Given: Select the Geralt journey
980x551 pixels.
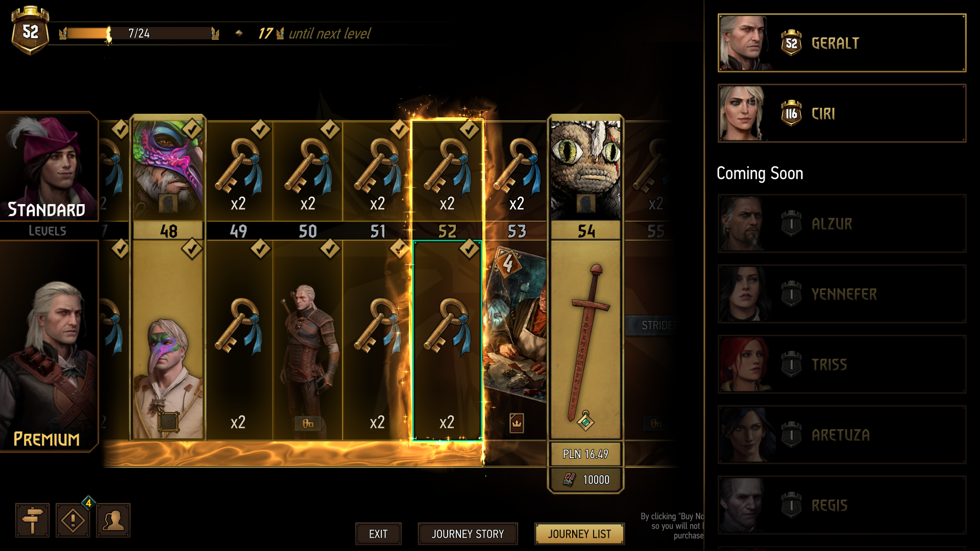Looking at the screenshot, I should coord(842,43).
